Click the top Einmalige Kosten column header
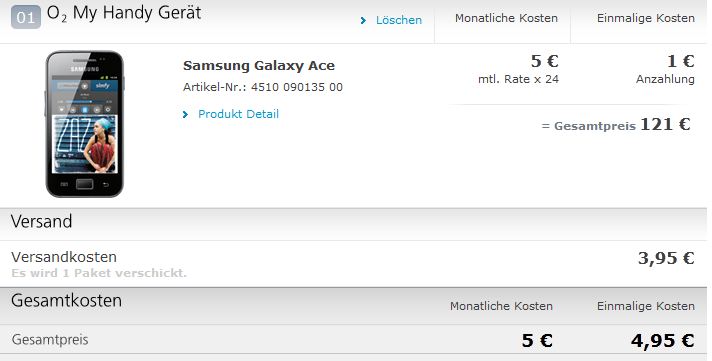Image resolution: width=712 pixels, height=361 pixels. pos(646,18)
